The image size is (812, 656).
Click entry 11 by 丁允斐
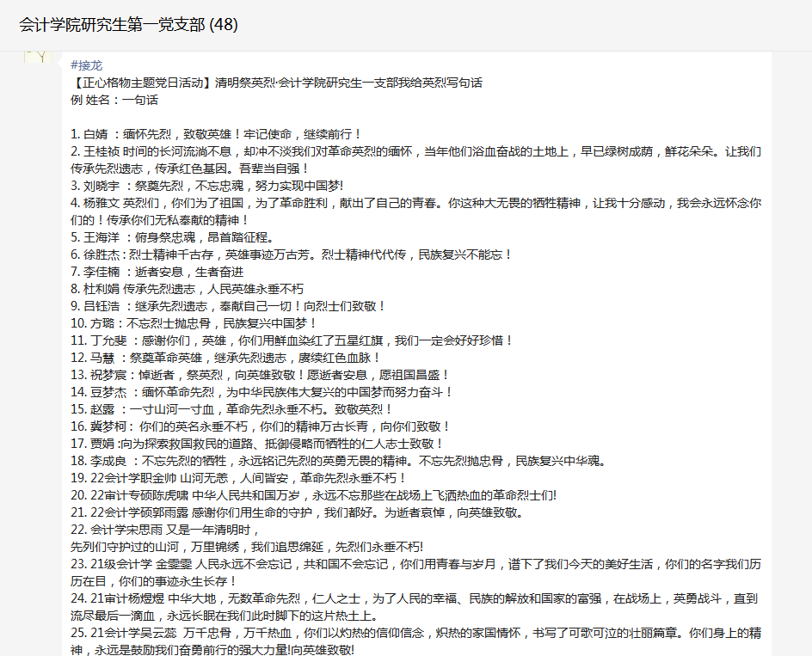tap(292, 340)
